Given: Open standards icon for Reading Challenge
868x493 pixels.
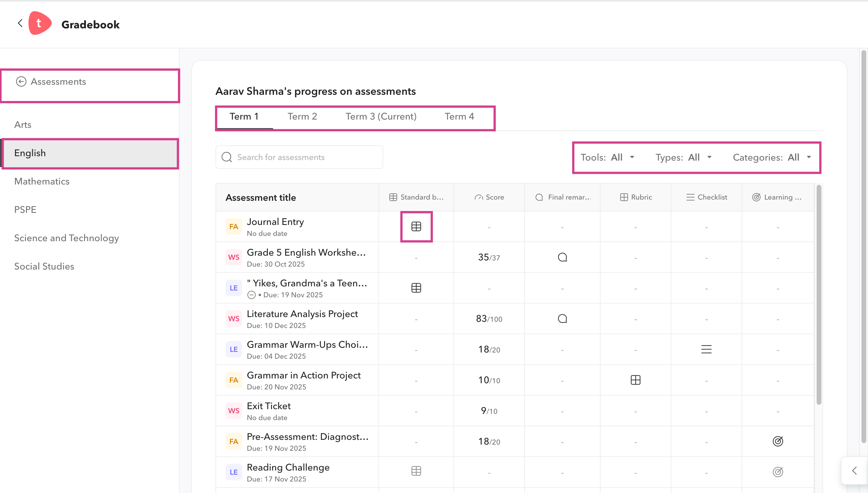Looking at the screenshot, I should coord(416,471).
